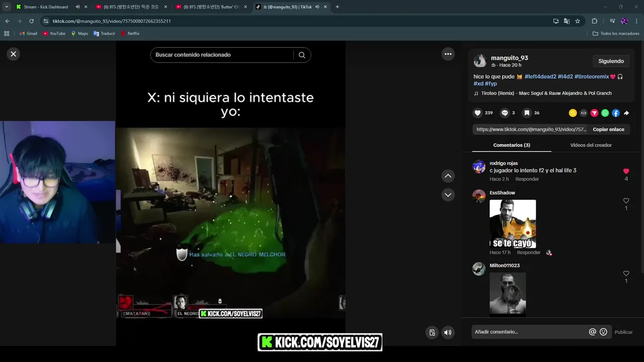Click the #fyp hashtag

tap(491, 83)
